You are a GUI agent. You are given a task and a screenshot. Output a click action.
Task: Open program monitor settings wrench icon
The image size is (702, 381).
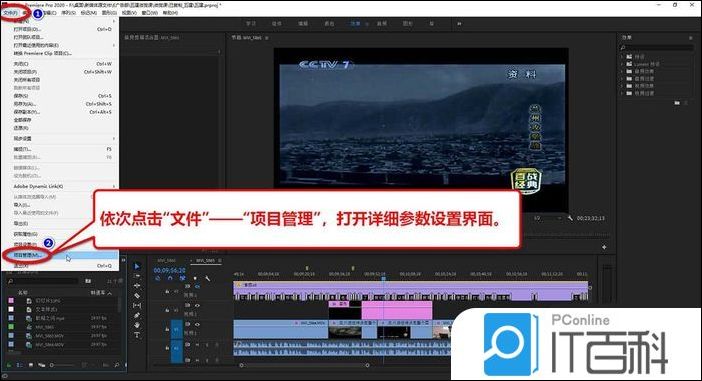(569, 218)
